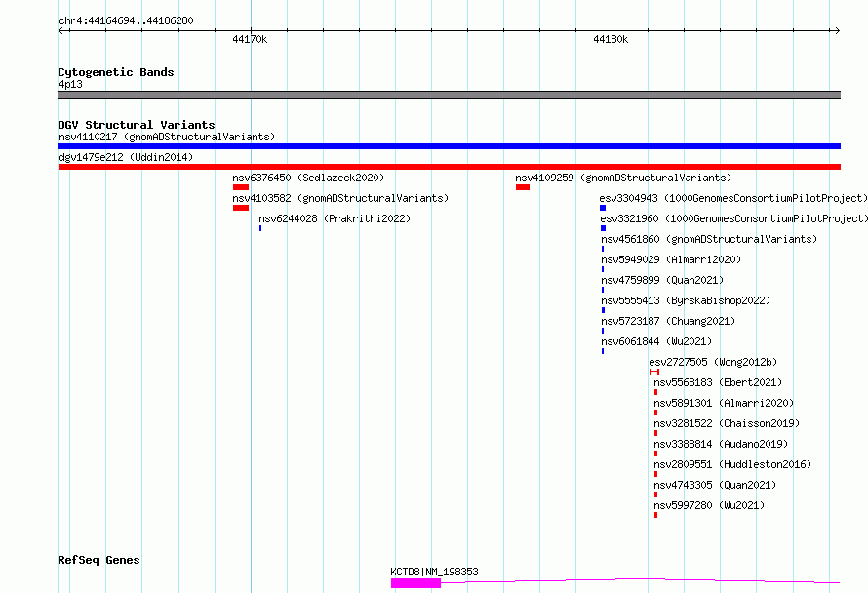Click blue marker under nsv5555413

click(603, 310)
